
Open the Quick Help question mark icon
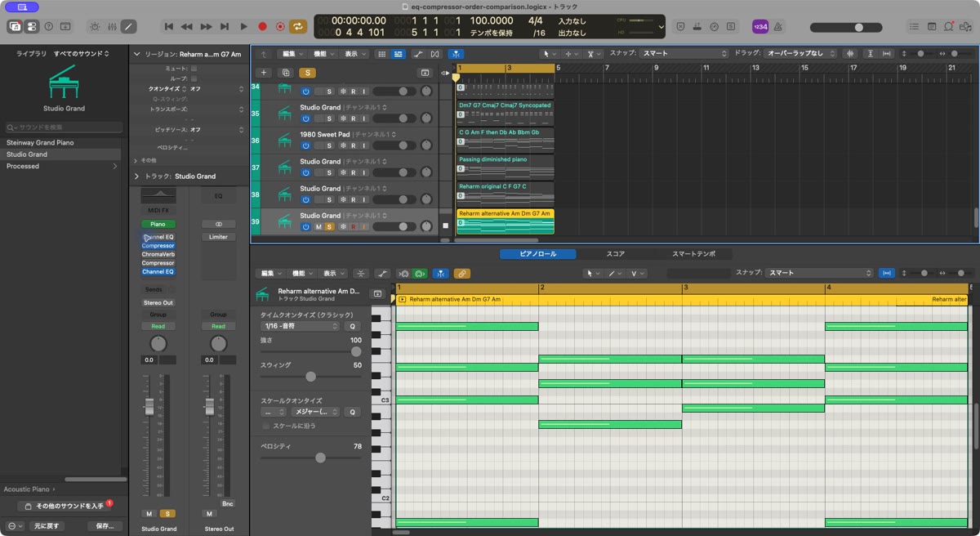pos(48,26)
